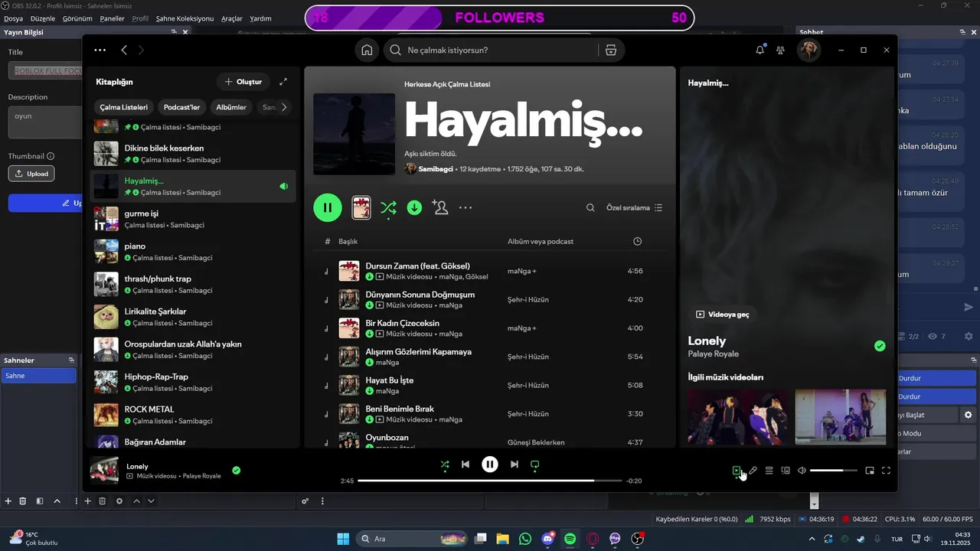Click the add scene plus icon in OBS
The width and height of the screenshot is (980, 551).
[8, 501]
